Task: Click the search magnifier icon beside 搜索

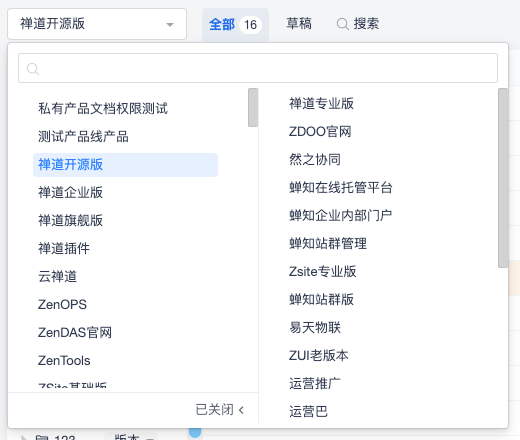Action: point(342,24)
